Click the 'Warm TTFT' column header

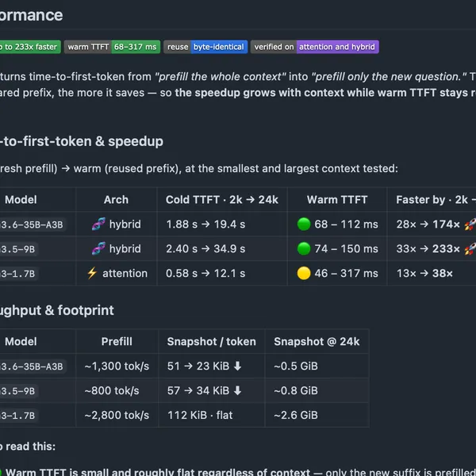point(337,199)
